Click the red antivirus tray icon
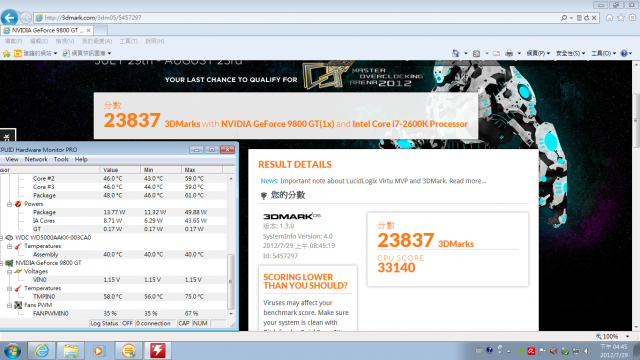 [x=531, y=351]
